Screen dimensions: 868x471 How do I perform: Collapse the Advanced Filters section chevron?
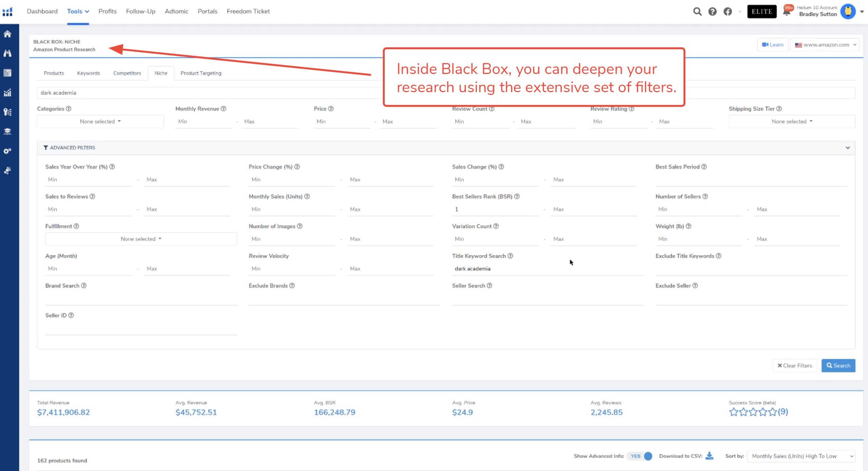pyautogui.click(x=848, y=148)
